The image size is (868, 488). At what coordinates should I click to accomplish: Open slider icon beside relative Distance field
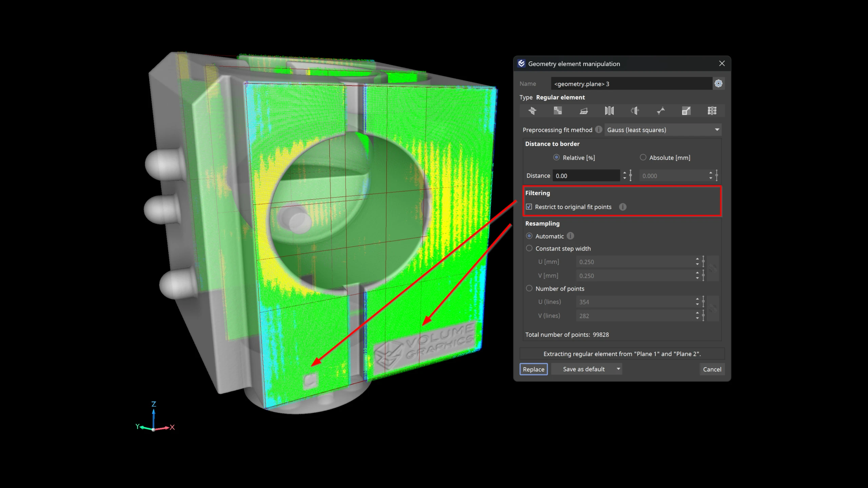click(x=631, y=176)
